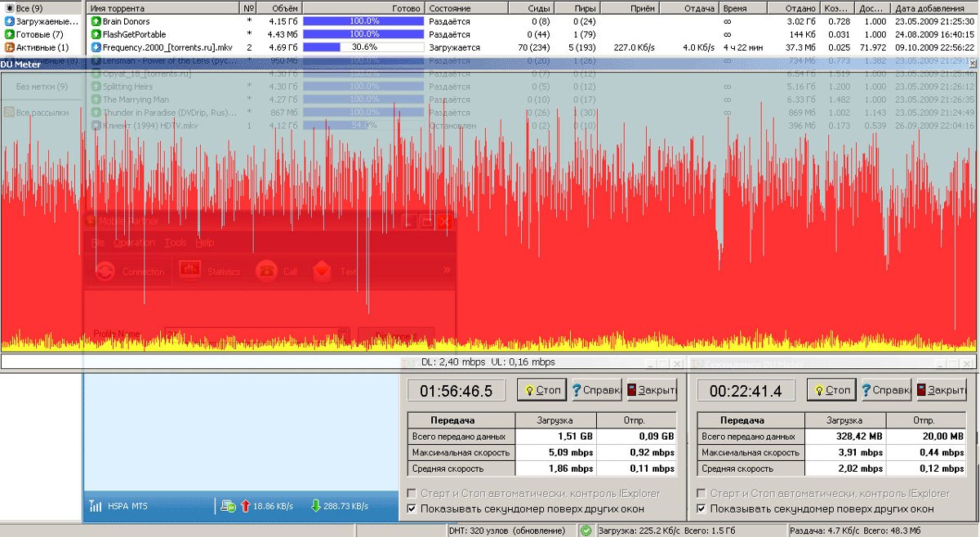Click the blue download icon beside Frequency.2000_[torrents.ru].mkv
Viewport: 980px width, 537px height.
[96, 47]
